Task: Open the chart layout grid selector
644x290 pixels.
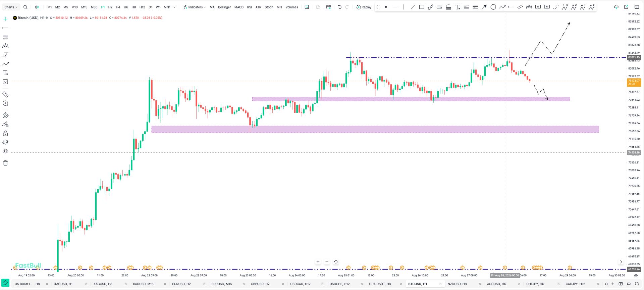Action: pyautogui.click(x=621, y=284)
